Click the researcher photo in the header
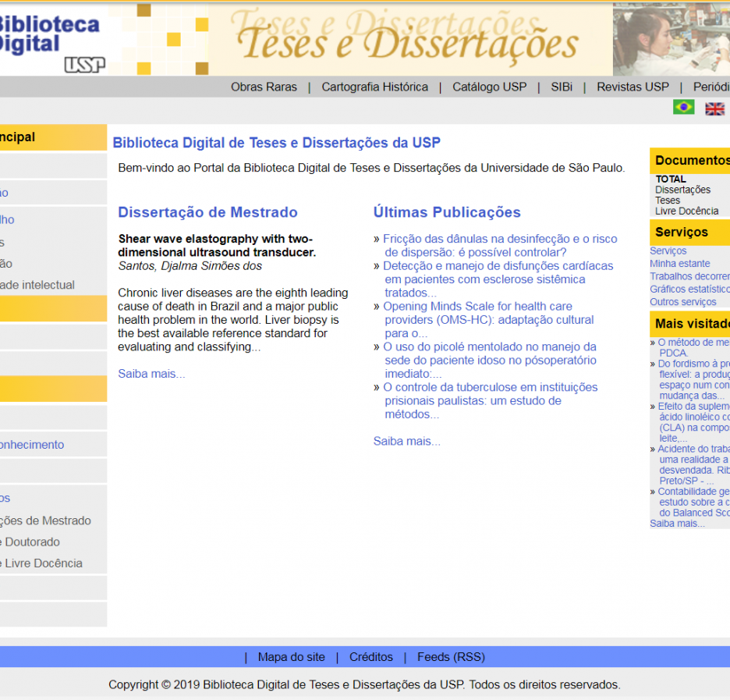This screenshot has height=700, width=730. (x=672, y=40)
